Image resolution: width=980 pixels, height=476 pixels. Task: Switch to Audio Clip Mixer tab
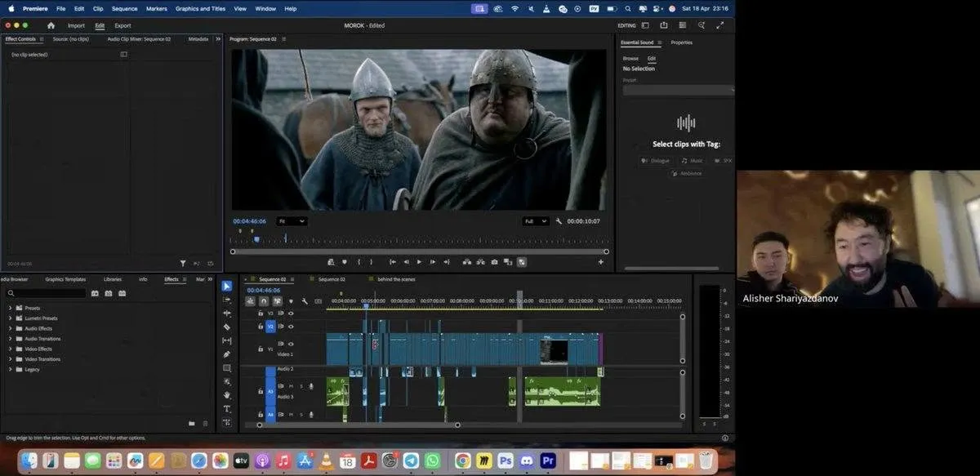tap(139, 38)
